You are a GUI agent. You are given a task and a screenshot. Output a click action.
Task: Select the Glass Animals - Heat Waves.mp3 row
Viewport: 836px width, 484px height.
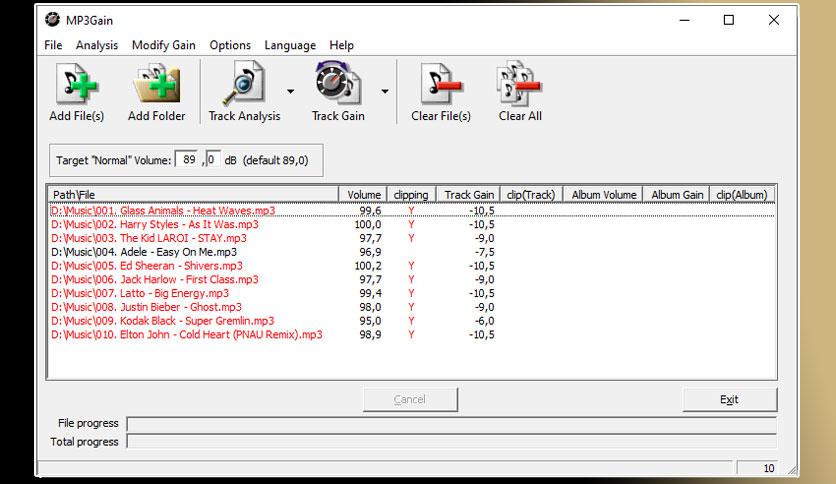click(x=412, y=211)
